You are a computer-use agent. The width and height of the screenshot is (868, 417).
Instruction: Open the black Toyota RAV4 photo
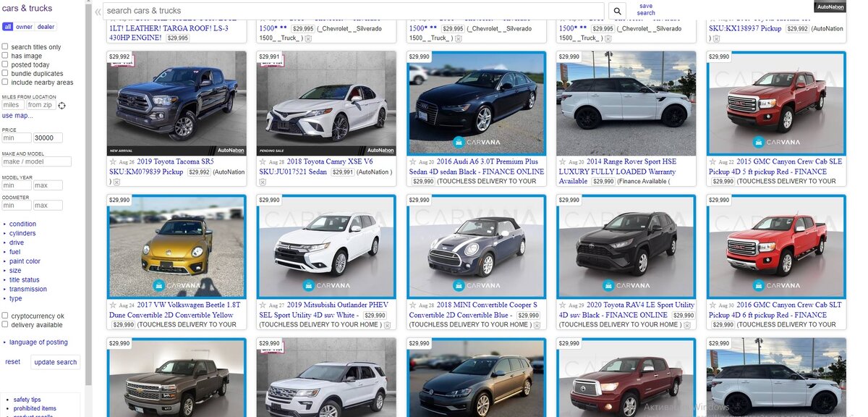626,246
